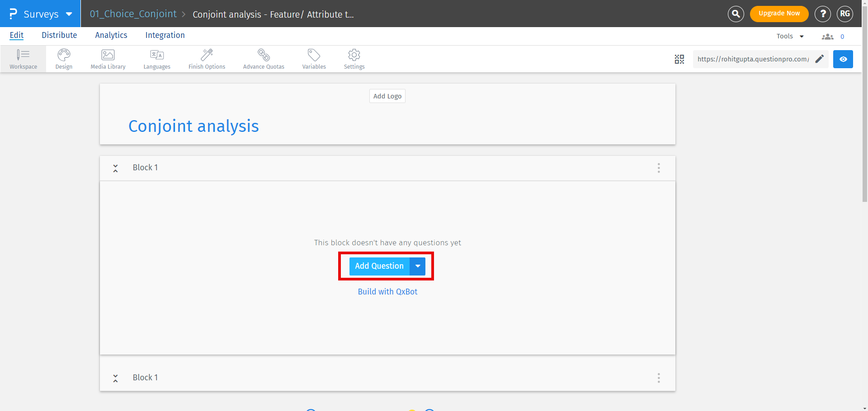868x411 pixels.
Task: Open the RG account avatar menu
Action: click(845, 14)
